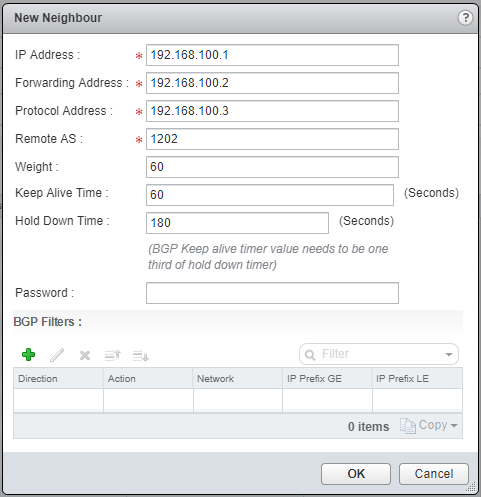Click the green plus add filter icon

(28, 355)
